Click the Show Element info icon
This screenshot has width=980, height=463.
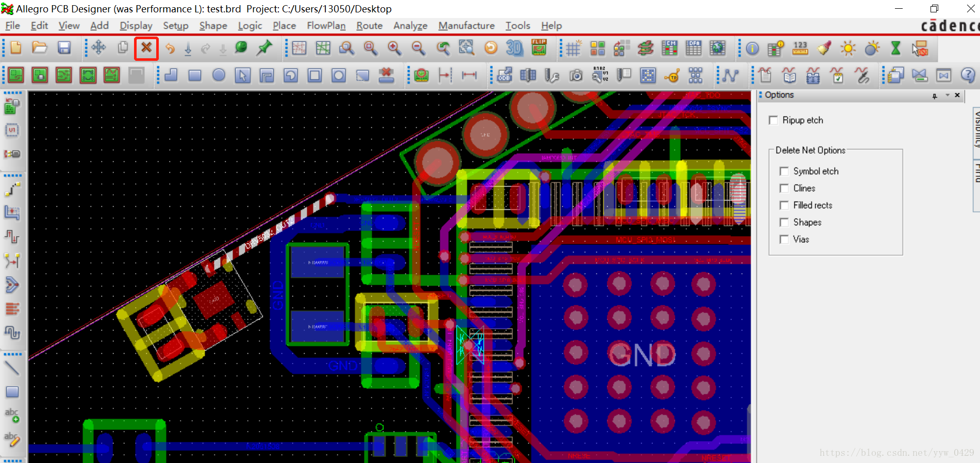coord(752,48)
